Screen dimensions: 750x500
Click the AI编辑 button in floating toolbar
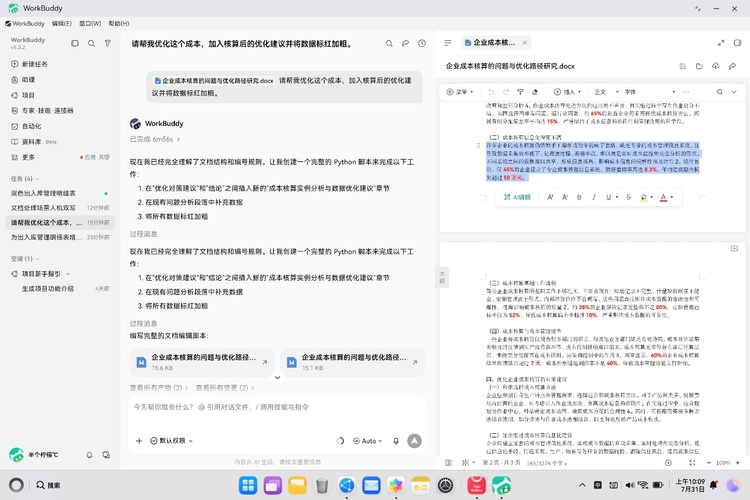pos(517,197)
